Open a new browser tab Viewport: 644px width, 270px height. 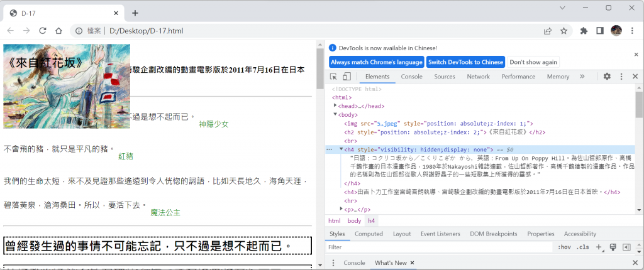coord(135,13)
